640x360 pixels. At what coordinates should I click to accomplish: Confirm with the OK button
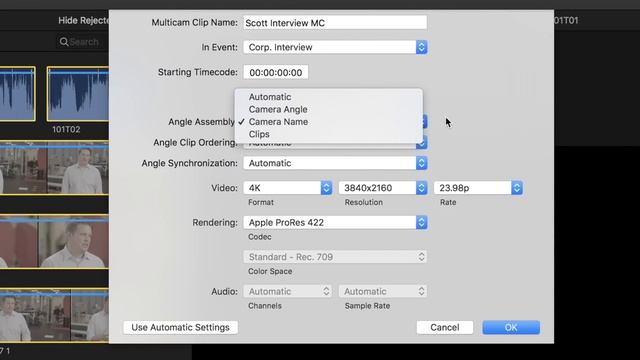pyautogui.click(x=511, y=327)
